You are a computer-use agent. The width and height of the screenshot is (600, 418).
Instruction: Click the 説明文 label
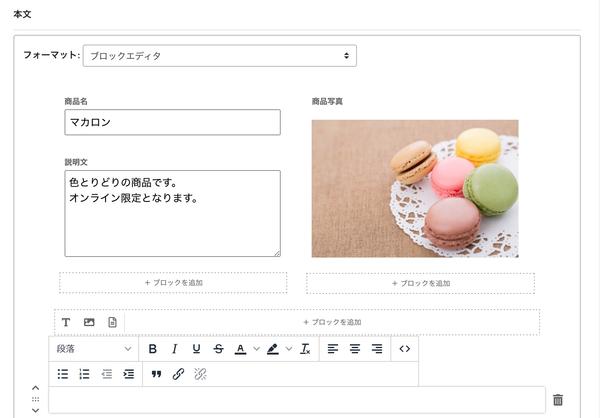tap(76, 162)
